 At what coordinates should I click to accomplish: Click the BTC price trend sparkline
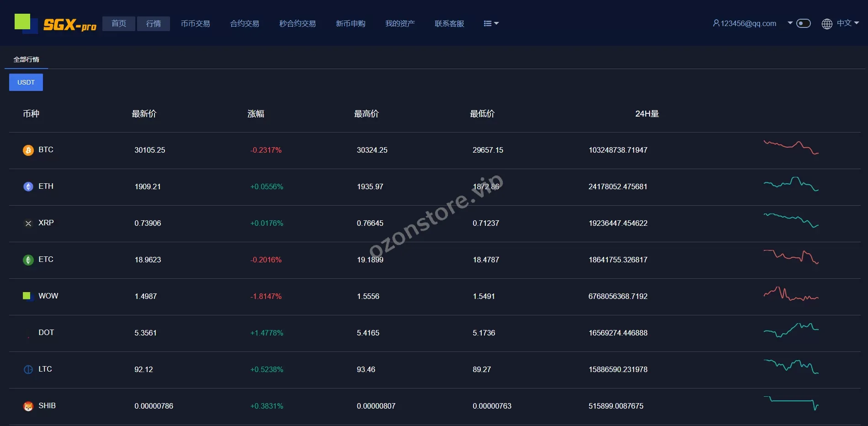(791, 148)
